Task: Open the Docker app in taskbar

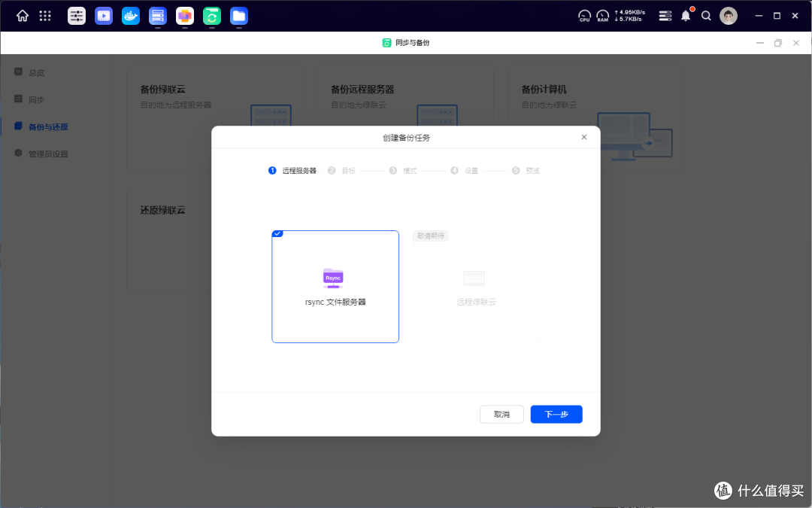Action: pyautogui.click(x=131, y=16)
